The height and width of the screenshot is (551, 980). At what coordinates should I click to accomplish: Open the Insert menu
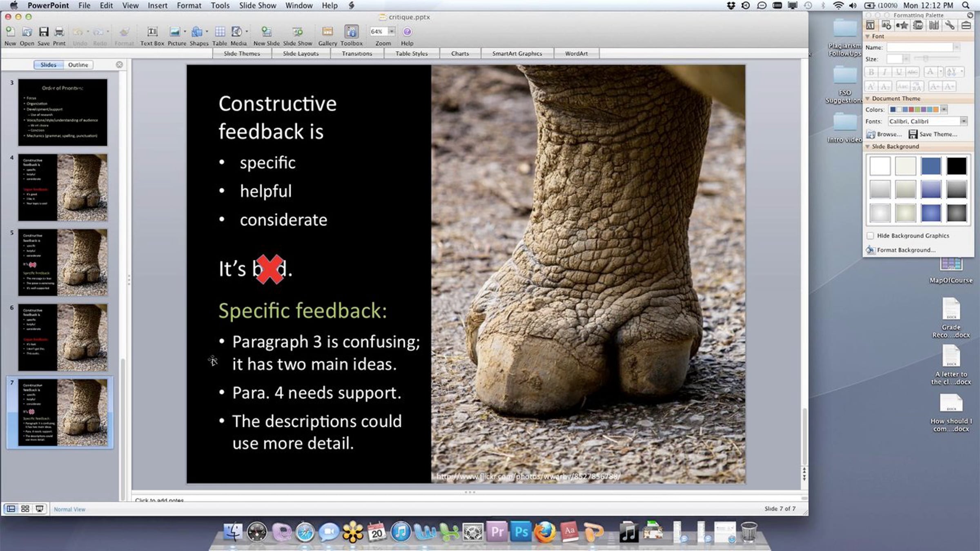click(157, 6)
